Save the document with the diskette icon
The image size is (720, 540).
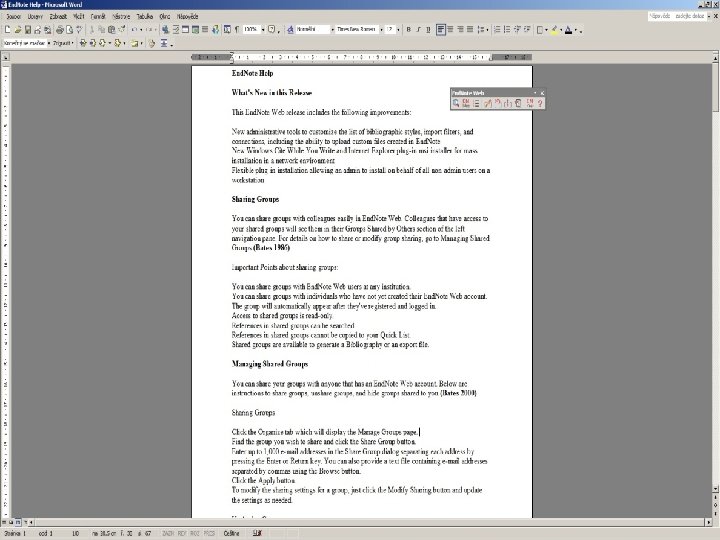28,30
